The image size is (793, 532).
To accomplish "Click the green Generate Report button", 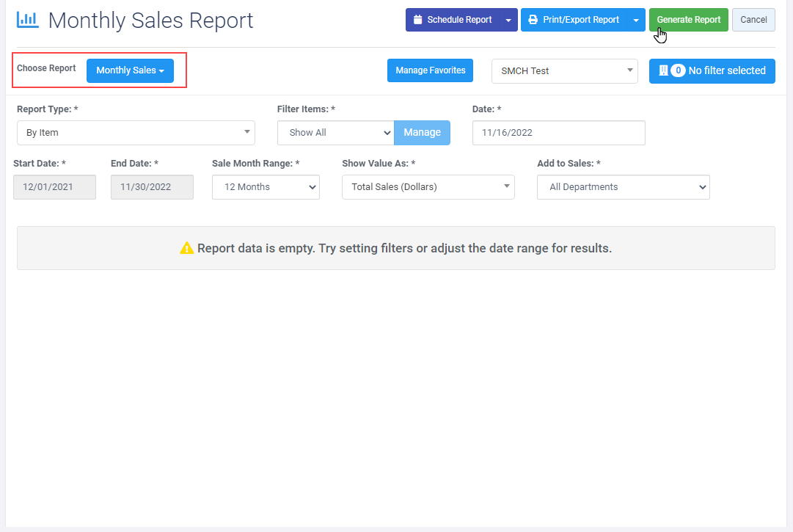I will coord(688,20).
